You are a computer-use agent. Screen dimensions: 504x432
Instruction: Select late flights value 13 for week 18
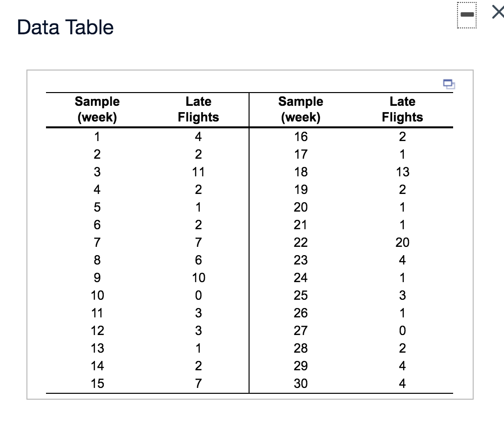pos(402,172)
